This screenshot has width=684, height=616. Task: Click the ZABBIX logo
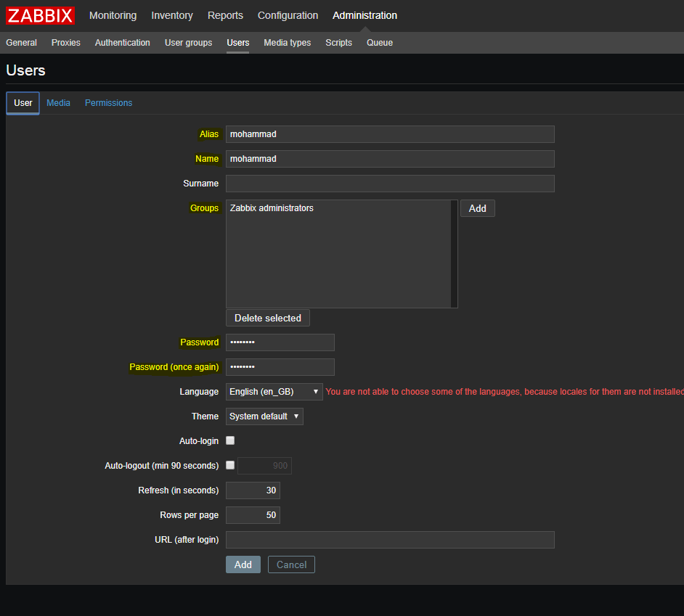pos(41,15)
